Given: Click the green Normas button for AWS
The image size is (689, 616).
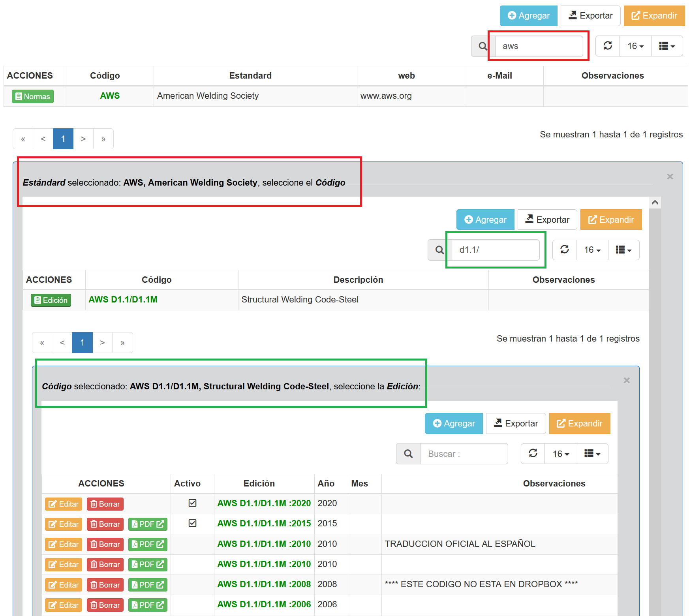Looking at the screenshot, I should [x=33, y=96].
